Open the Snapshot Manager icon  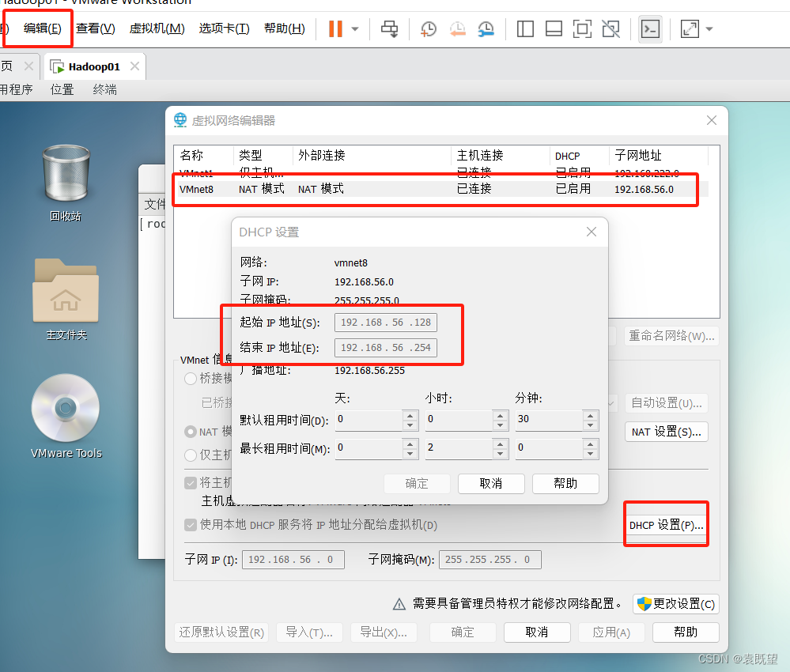pos(486,28)
